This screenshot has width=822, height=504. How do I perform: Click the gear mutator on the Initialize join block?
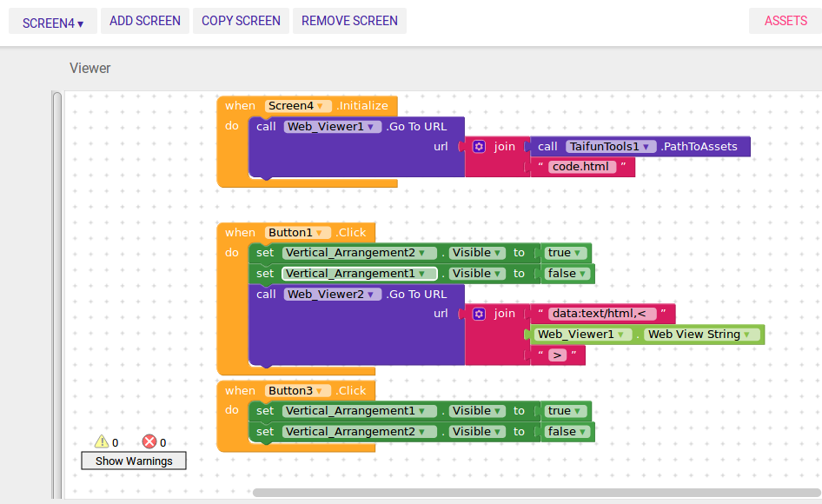point(479,146)
